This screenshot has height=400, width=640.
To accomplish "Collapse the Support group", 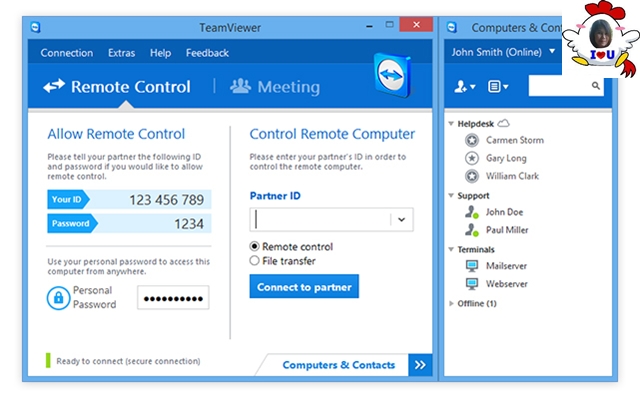I will coord(451,195).
